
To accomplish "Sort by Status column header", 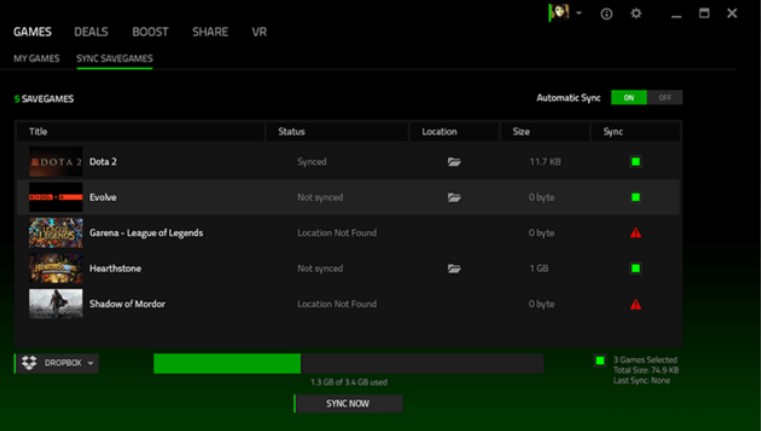I will (x=337, y=132).
